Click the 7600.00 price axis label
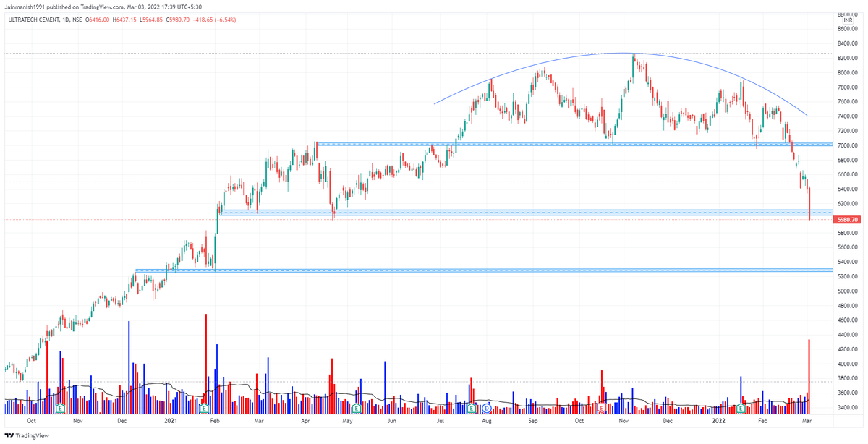Screen dimensions: 868x444 849,102
